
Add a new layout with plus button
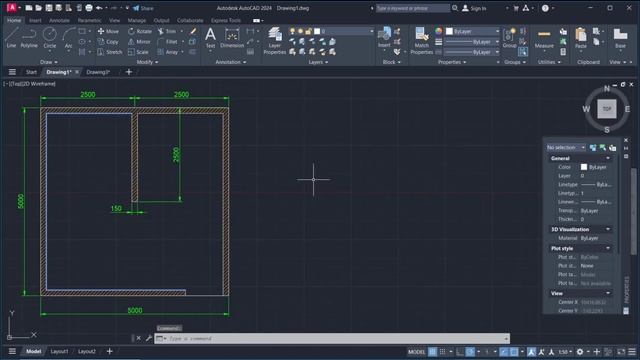tap(109, 351)
